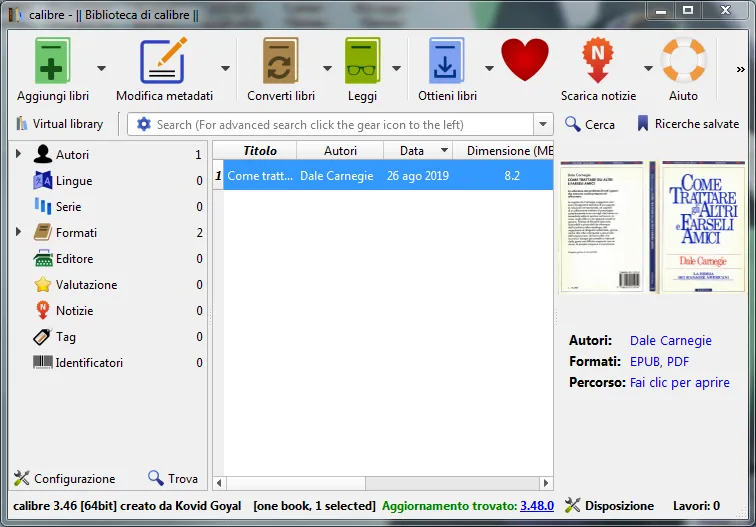Image resolution: width=756 pixels, height=527 pixels.
Task: Expand the Formati tree node
Action: (x=18, y=232)
